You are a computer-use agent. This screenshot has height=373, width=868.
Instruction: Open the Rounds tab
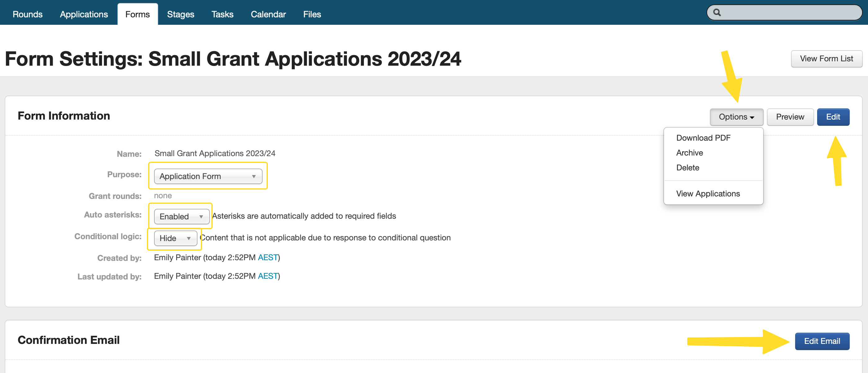[28, 14]
